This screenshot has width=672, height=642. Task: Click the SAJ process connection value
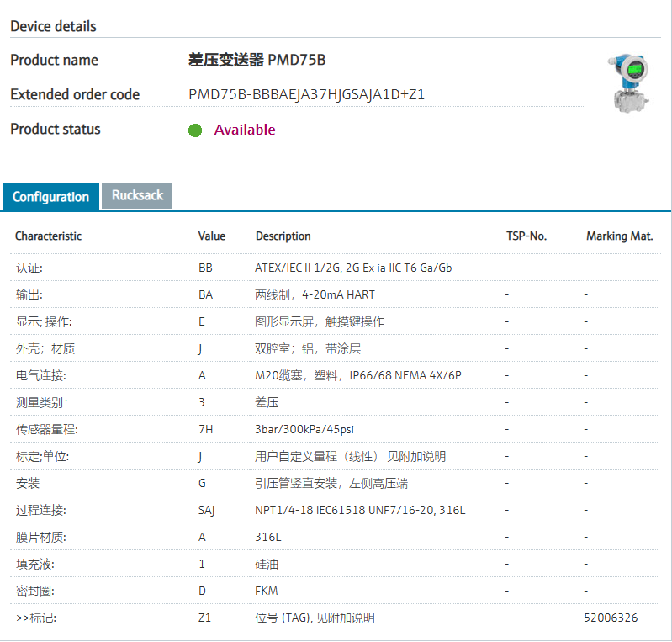pos(207,510)
